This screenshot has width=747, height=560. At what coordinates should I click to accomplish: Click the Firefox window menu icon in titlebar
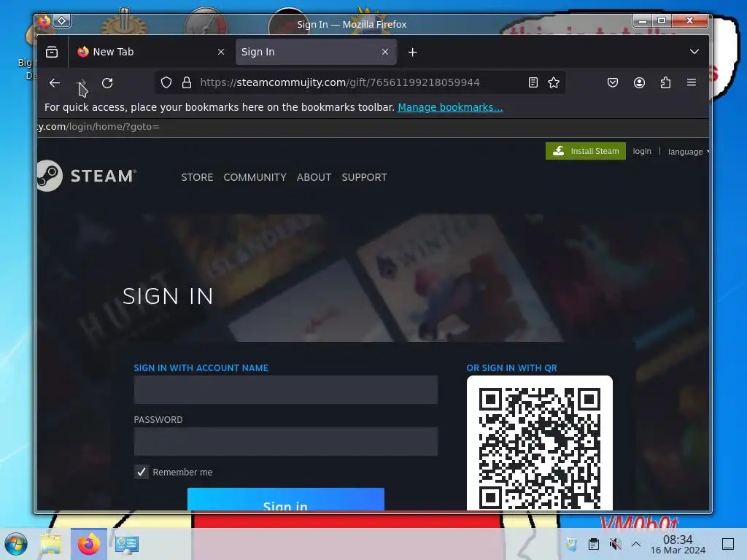[x=44, y=20]
